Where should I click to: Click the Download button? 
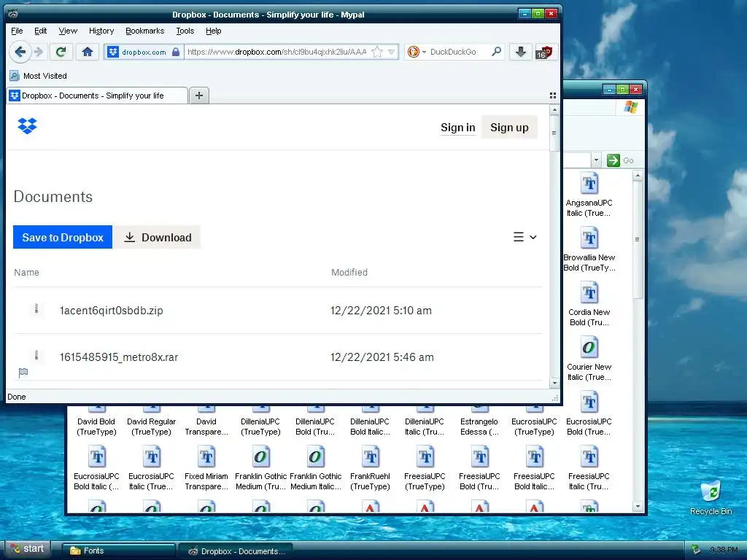tap(158, 237)
